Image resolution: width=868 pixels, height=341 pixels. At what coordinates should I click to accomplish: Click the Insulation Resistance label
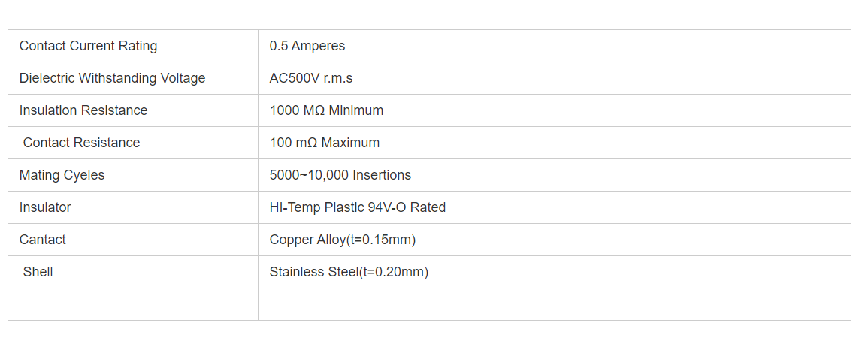(x=83, y=110)
